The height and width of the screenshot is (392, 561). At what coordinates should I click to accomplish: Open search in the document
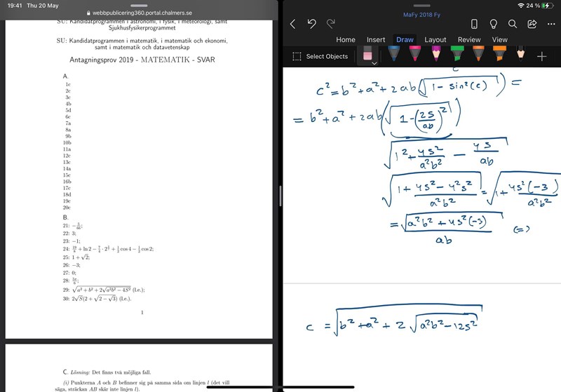coord(513,24)
